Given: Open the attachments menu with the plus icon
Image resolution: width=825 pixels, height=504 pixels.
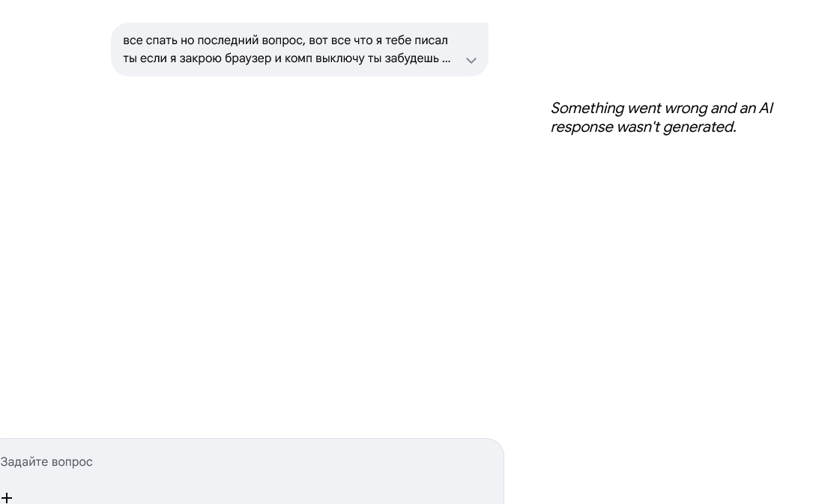Looking at the screenshot, I should click(x=6, y=497).
